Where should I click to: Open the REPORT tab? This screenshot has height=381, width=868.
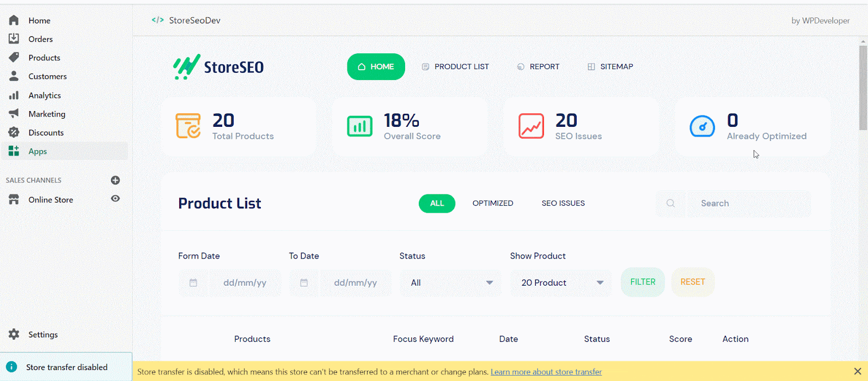click(538, 66)
